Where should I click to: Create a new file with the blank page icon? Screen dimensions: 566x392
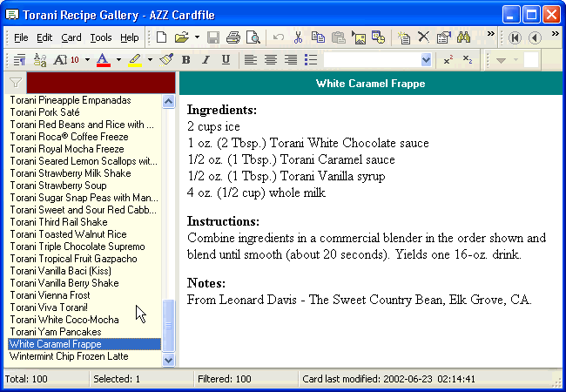161,37
